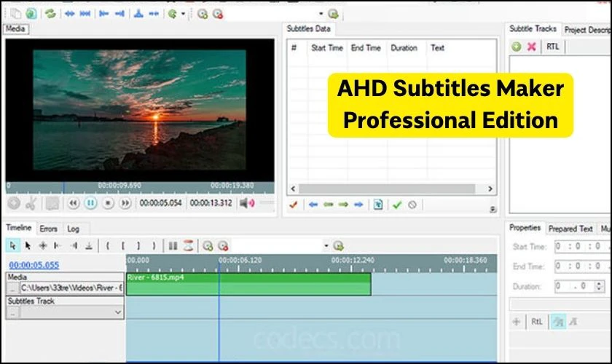This screenshot has width=612, height=364.
Task: Click the green left arrow below subtitles grid
Action: click(329, 205)
